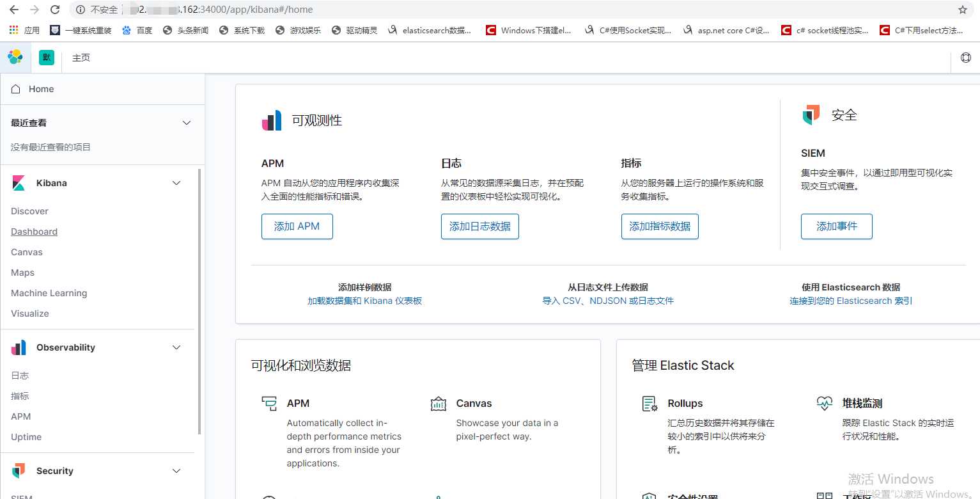Open the 一键系统重装 bookmark
Image resolution: width=980 pixels, height=499 pixels.
click(x=81, y=30)
